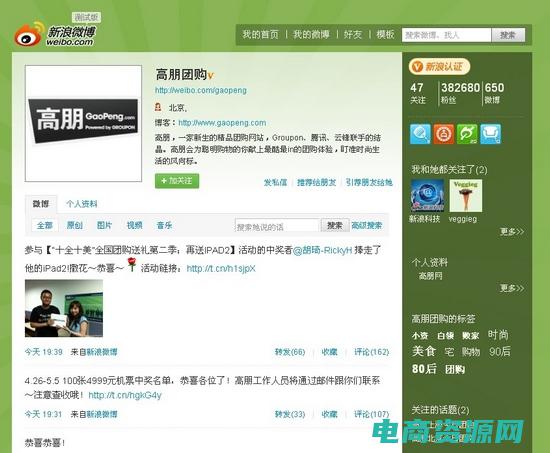Click the 搜索 button beside the post search
Screen dimensions: 550x453
(x=335, y=226)
